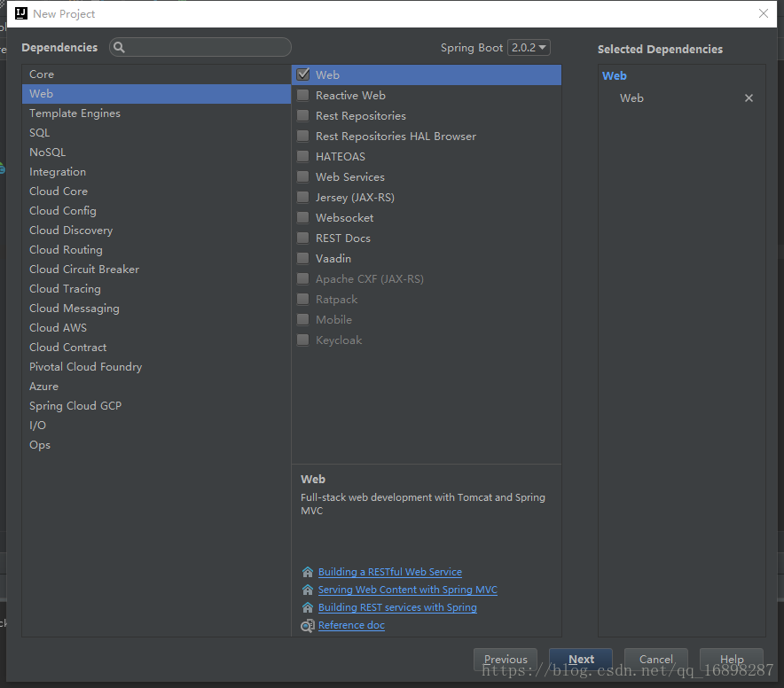Image resolution: width=784 pixels, height=688 pixels.
Task: Cancel the New Project wizard
Action: click(656, 659)
